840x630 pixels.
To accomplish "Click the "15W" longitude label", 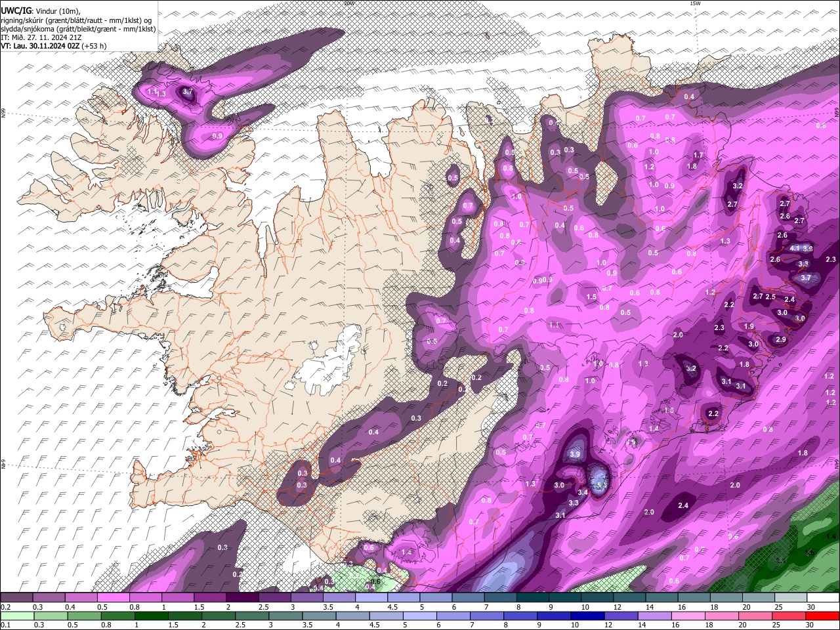I will point(695,3).
